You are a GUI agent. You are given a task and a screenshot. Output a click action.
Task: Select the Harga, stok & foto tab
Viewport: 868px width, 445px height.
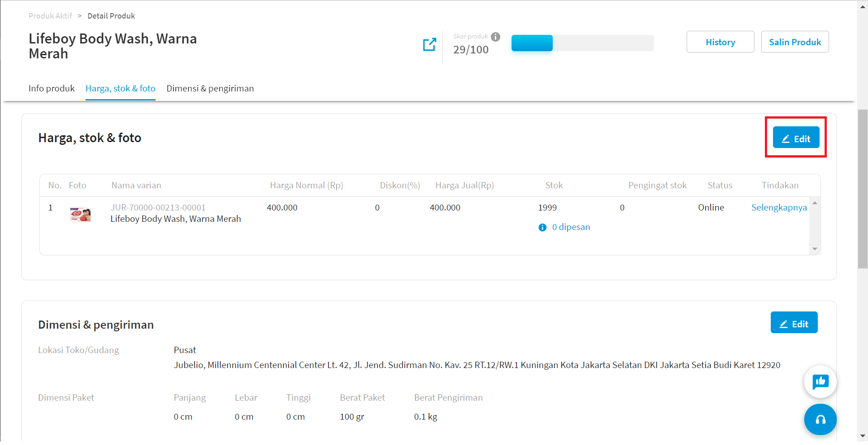coord(120,88)
